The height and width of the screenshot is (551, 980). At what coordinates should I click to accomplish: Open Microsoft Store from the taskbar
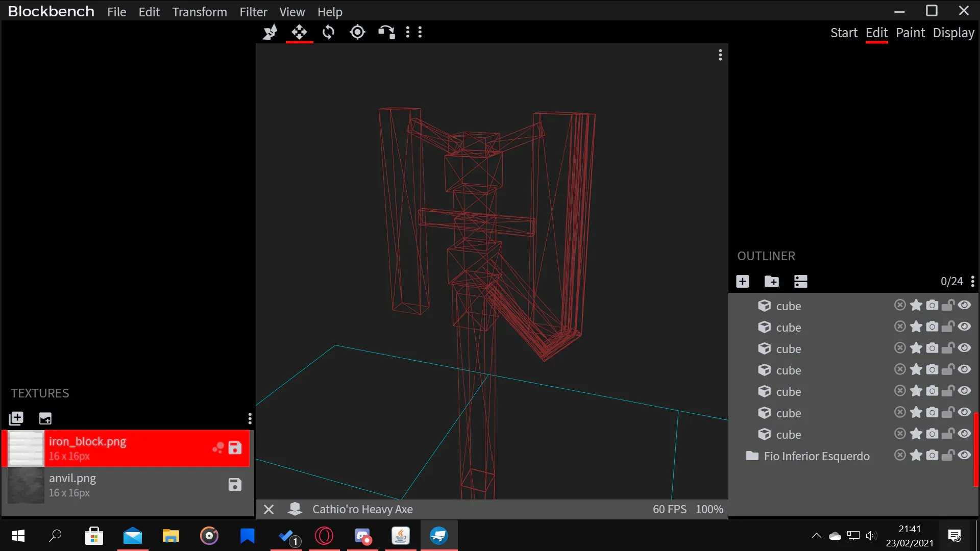94,536
